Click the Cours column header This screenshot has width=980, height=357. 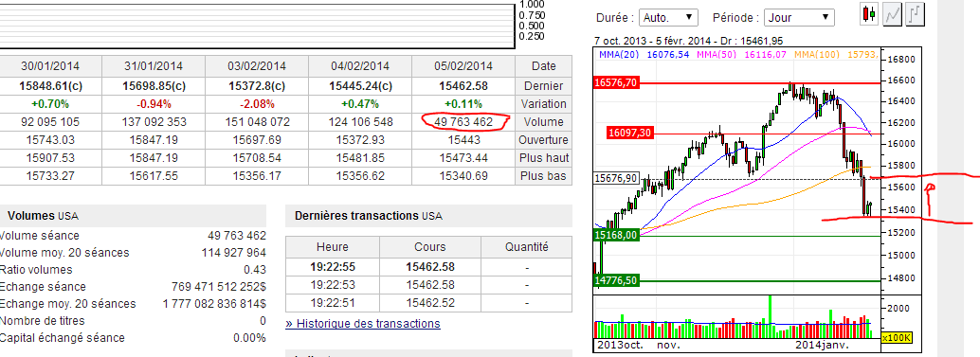tap(430, 246)
